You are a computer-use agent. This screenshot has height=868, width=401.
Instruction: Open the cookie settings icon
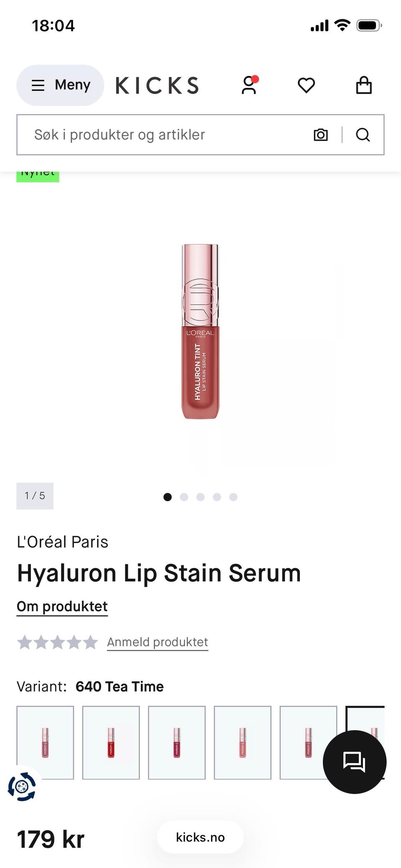coord(22,787)
